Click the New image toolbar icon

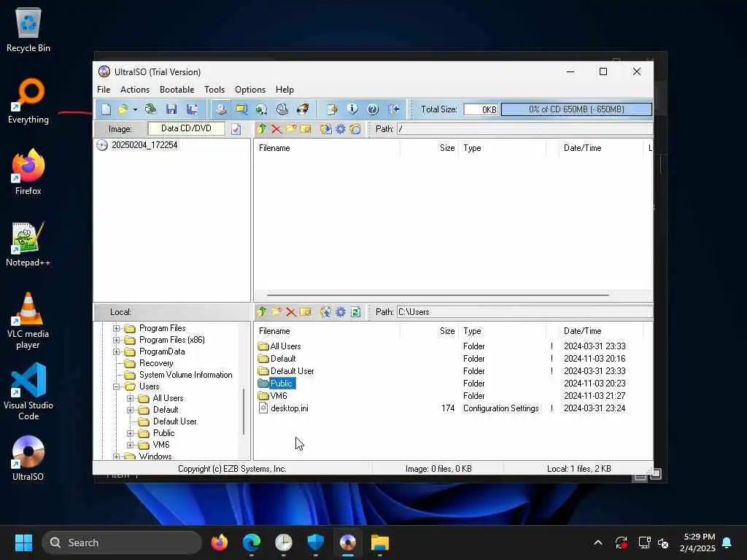click(106, 109)
